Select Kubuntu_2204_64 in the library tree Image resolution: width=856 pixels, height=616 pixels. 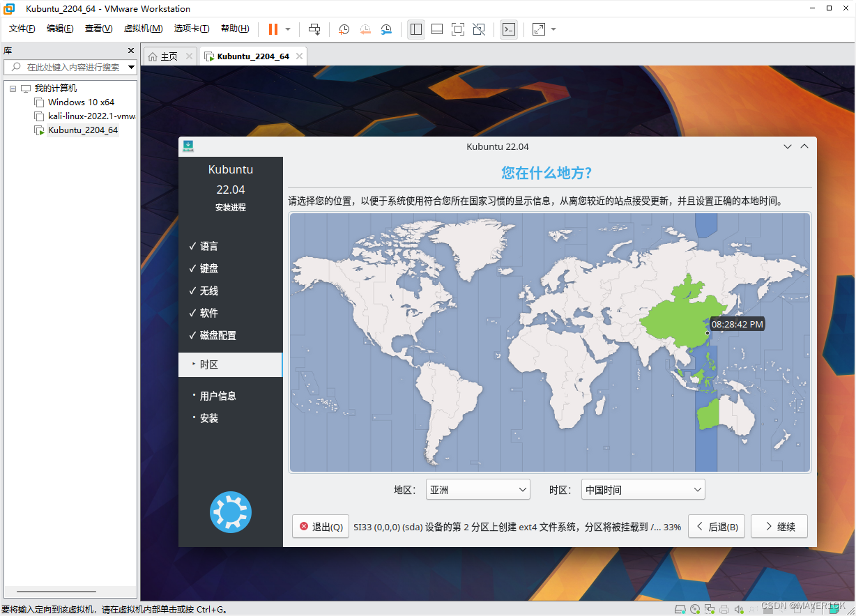(x=83, y=130)
